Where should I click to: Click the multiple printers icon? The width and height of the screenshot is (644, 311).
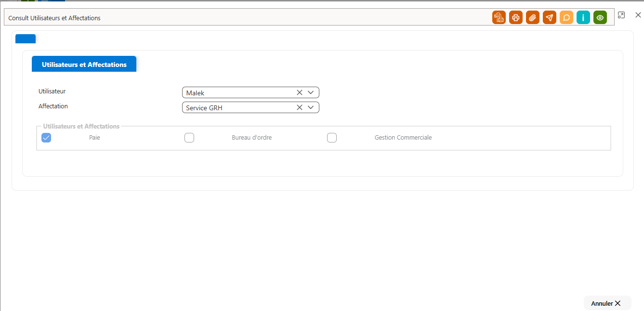[x=499, y=18]
